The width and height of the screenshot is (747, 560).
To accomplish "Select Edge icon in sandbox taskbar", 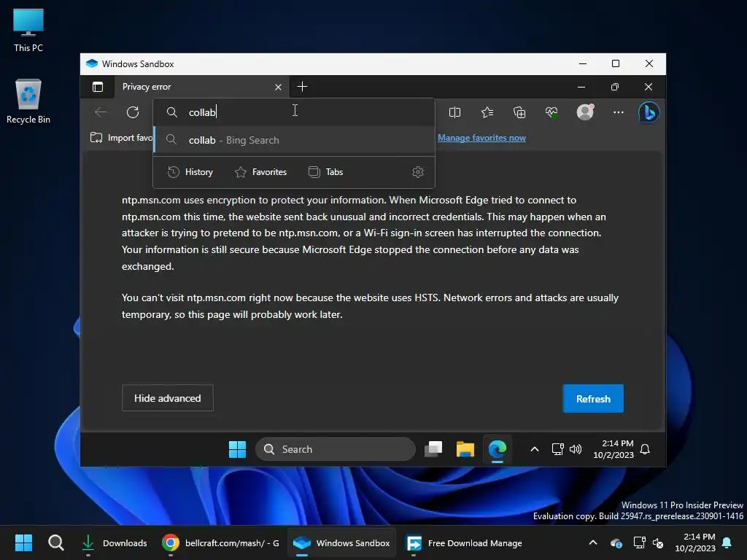I will click(498, 449).
